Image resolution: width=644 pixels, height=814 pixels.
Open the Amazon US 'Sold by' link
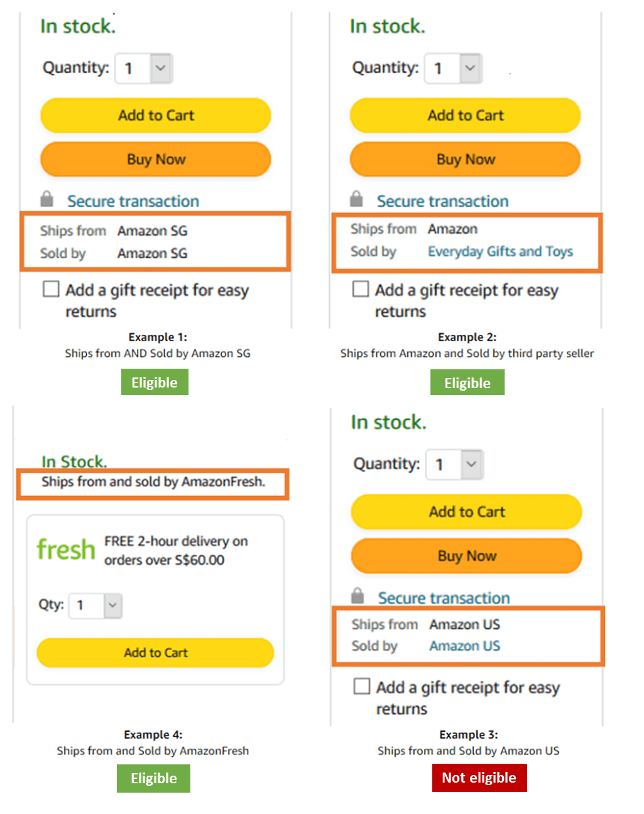coord(465,646)
